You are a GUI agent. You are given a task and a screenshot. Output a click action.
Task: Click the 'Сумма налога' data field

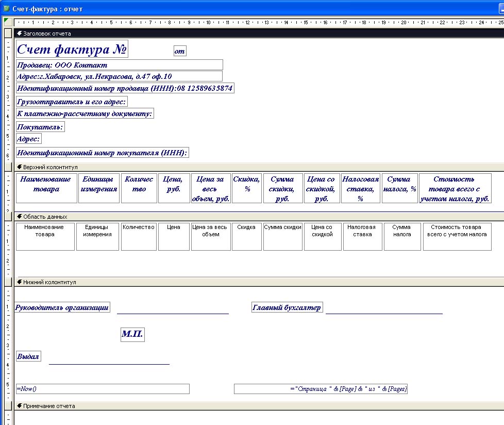click(402, 236)
